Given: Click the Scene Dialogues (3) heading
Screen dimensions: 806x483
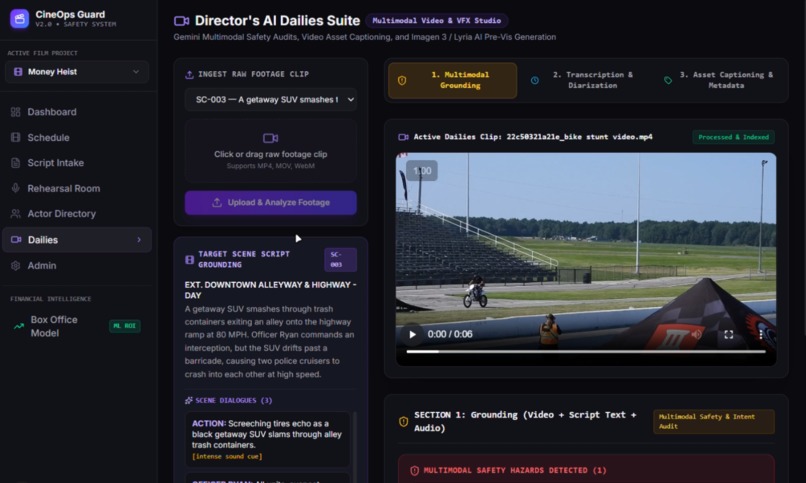Looking at the screenshot, I should coord(233,400).
